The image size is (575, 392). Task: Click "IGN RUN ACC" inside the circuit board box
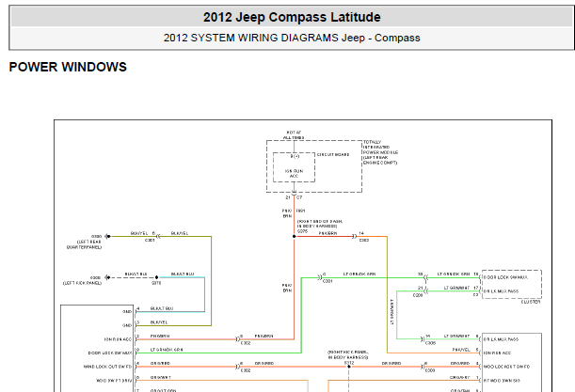(295, 173)
